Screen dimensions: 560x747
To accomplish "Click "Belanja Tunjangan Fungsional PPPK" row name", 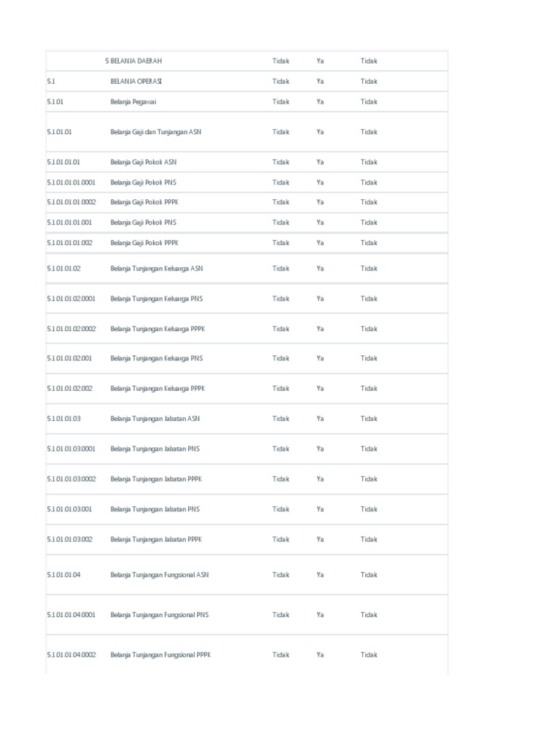I will (x=160, y=655).
